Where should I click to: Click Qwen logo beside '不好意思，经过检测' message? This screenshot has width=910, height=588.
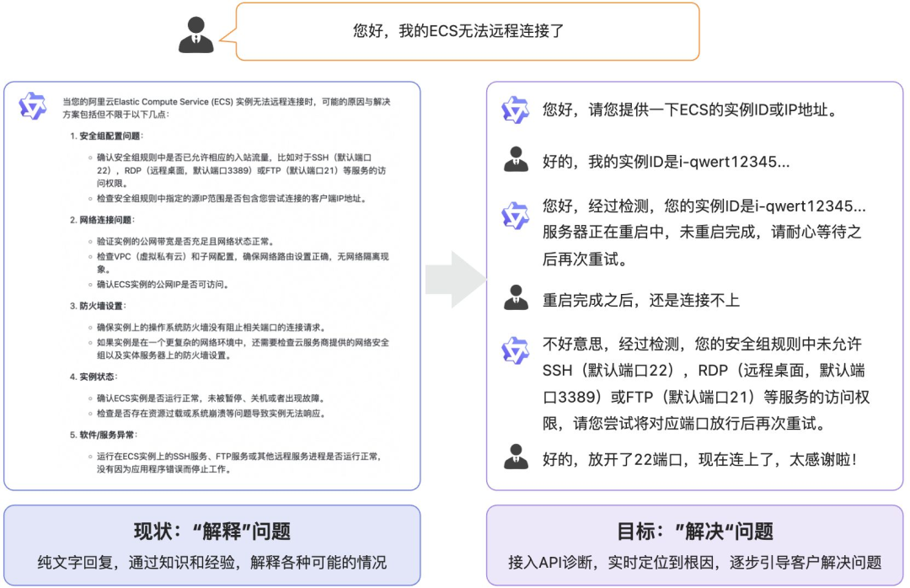point(516,350)
